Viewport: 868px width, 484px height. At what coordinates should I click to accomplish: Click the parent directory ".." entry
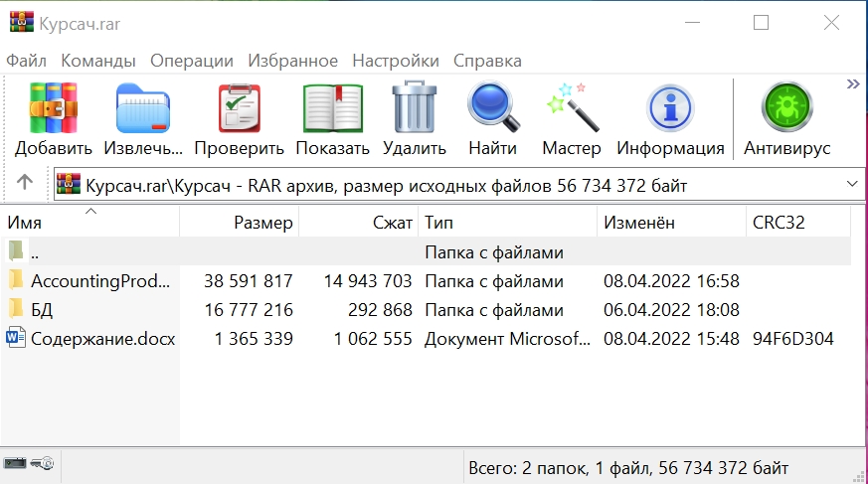coord(35,252)
